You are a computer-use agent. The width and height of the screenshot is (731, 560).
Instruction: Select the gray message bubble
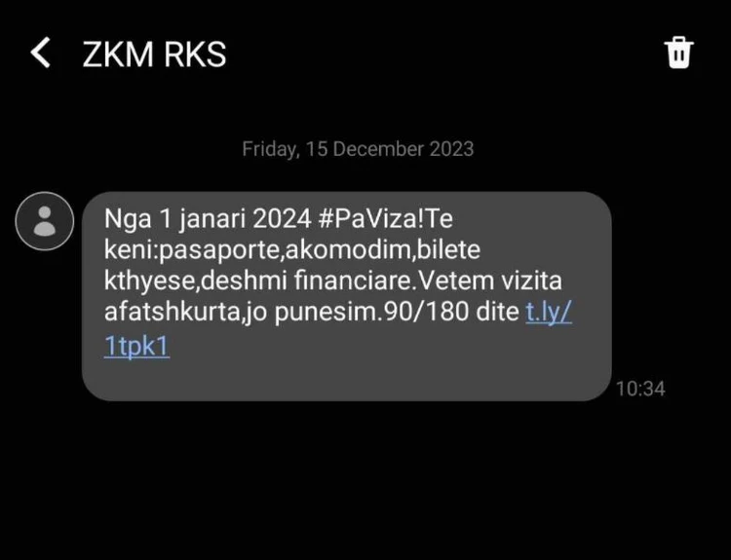point(346,296)
